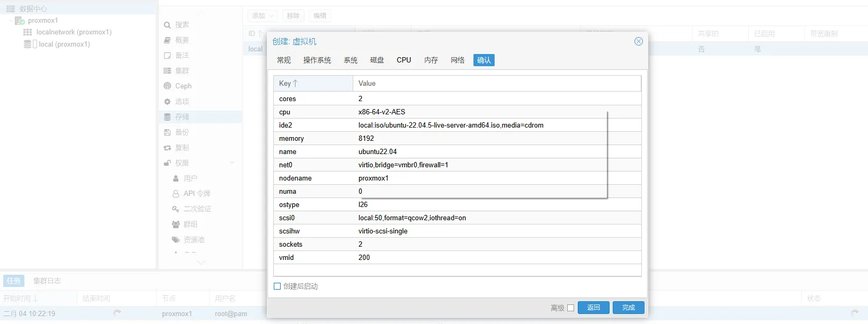868x324 pixels.
Task: Select 数据中心 in the resource tree
Action: [x=33, y=9]
